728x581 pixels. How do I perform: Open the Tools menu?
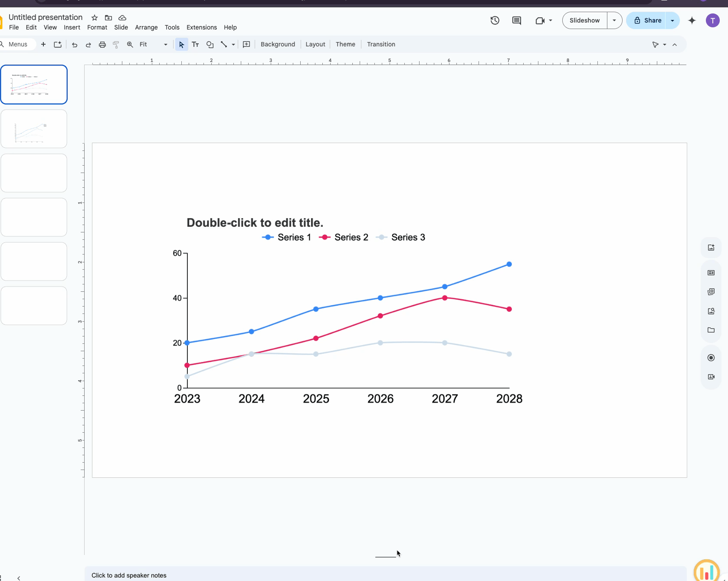172,27
